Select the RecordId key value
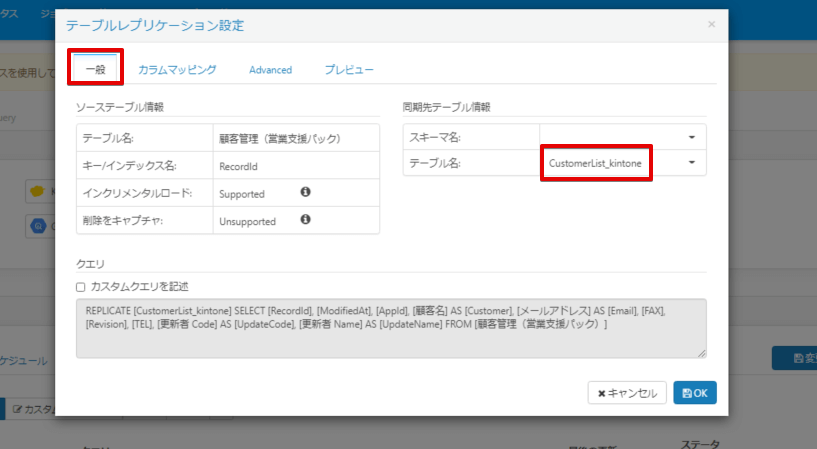 tap(238, 167)
